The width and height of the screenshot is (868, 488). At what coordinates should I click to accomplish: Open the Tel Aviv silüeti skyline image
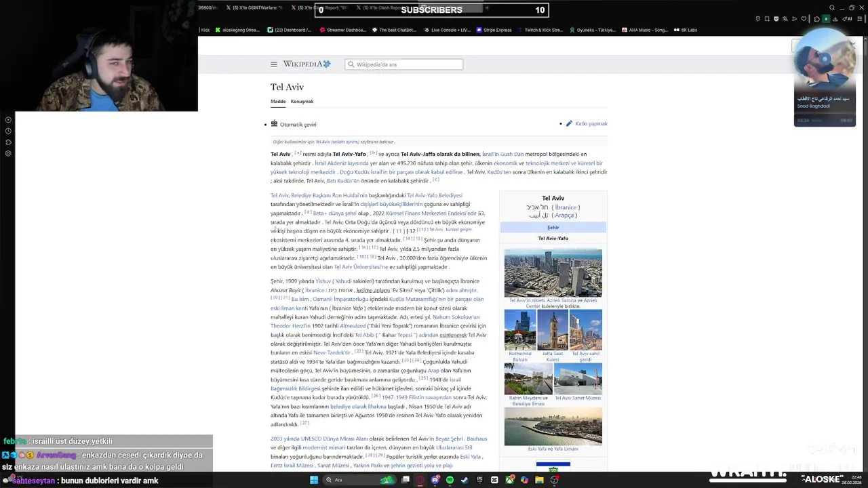553,272
